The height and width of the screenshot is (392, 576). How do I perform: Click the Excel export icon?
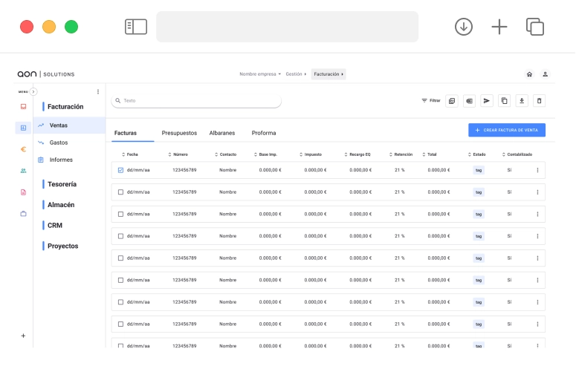469,100
